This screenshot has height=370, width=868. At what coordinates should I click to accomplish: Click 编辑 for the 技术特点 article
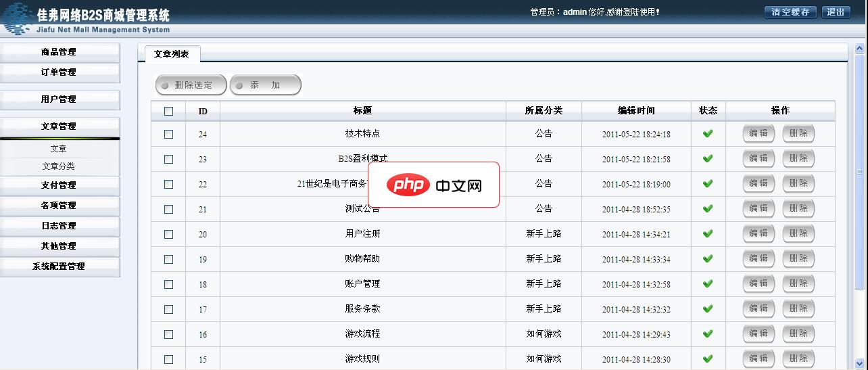pos(759,133)
